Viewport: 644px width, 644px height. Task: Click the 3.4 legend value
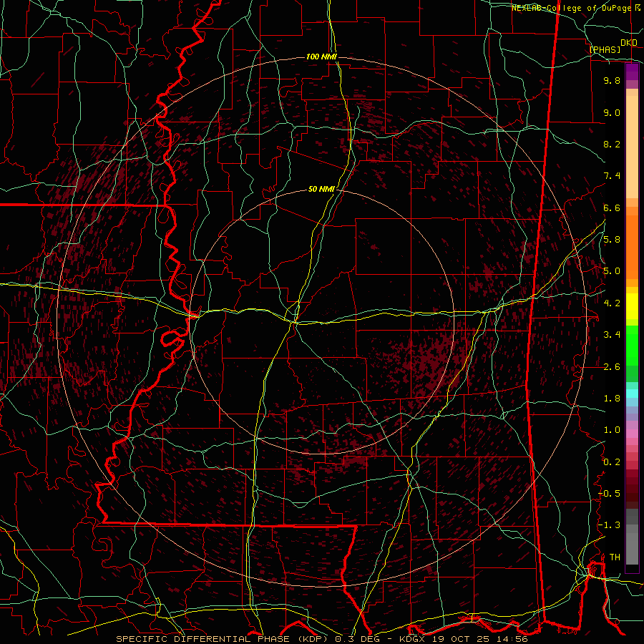(612, 335)
